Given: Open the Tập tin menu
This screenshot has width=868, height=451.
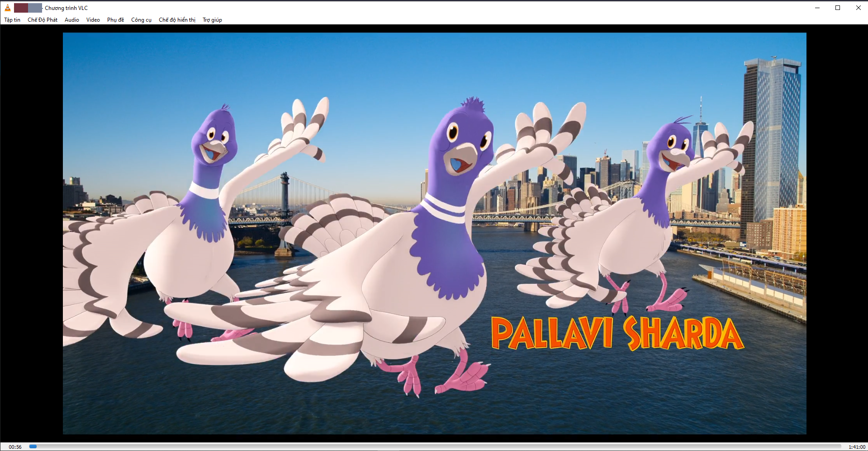Looking at the screenshot, I should [12, 20].
